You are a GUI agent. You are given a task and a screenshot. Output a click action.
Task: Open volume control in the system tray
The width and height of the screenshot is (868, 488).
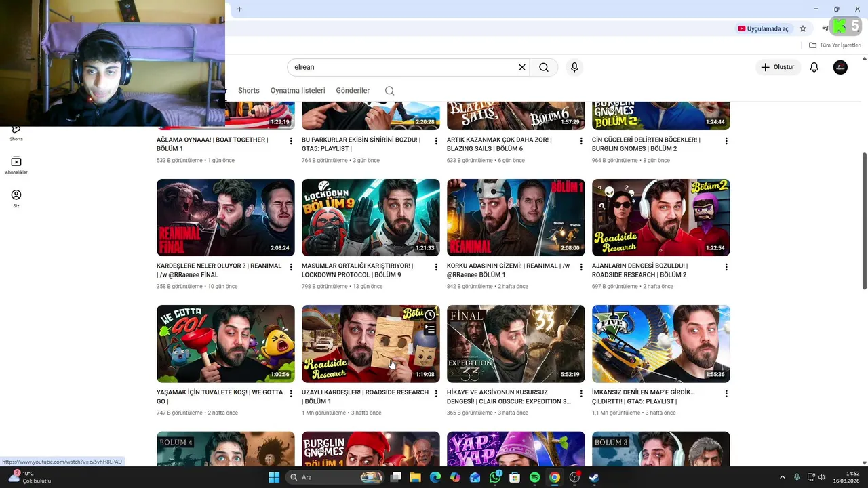coord(822,477)
